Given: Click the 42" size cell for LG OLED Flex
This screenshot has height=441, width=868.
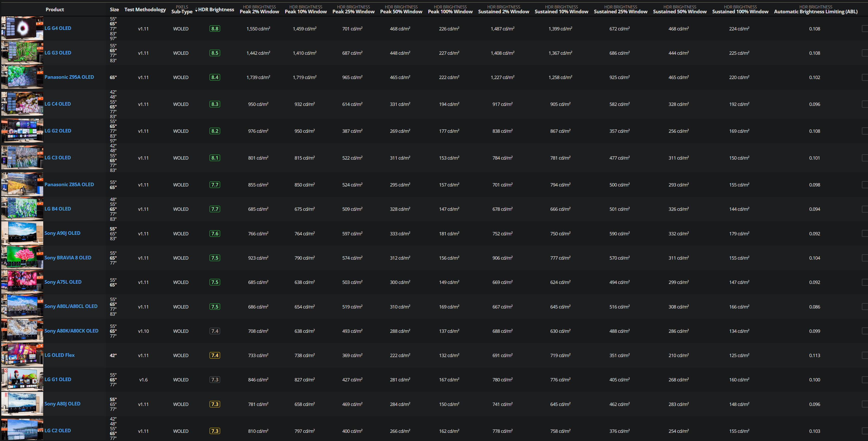Looking at the screenshot, I should click(x=113, y=355).
